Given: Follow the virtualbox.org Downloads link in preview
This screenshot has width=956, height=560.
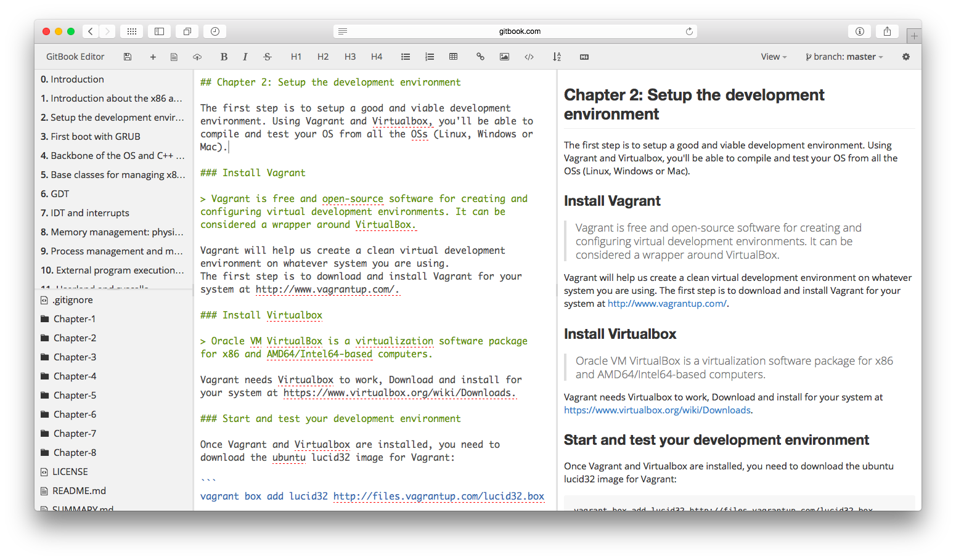Looking at the screenshot, I should coord(657,410).
